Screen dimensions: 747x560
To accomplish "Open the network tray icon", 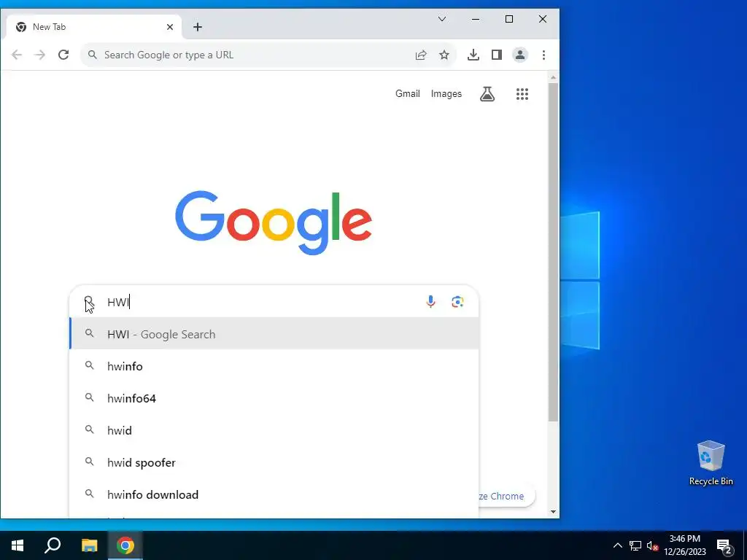I will (635, 545).
